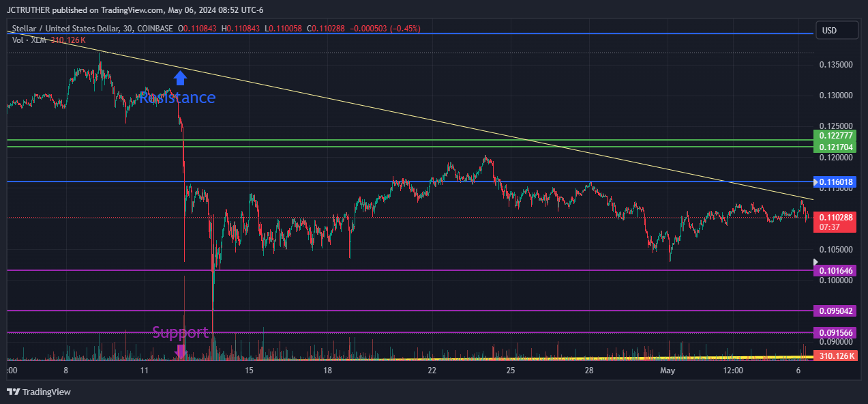Click May on the time axis

pos(667,371)
